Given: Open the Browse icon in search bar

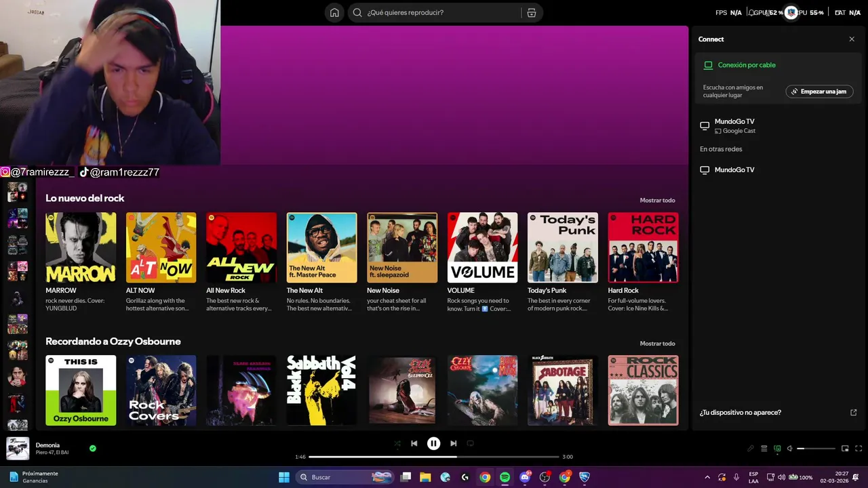Looking at the screenshot, I should point(531,12).
